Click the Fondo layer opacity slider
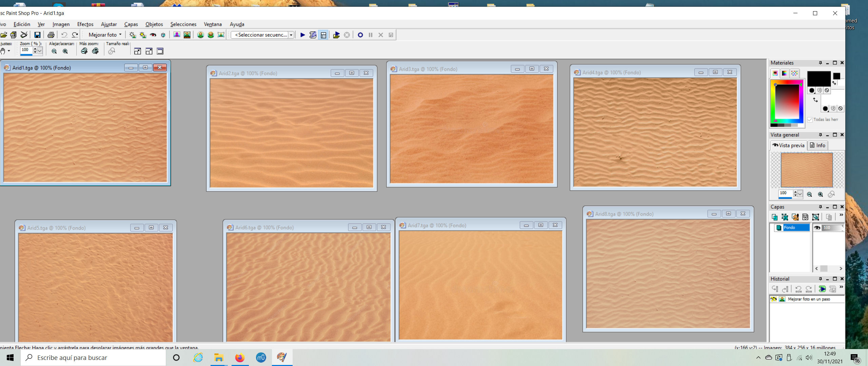868x366 pixels. click(832, 228)
